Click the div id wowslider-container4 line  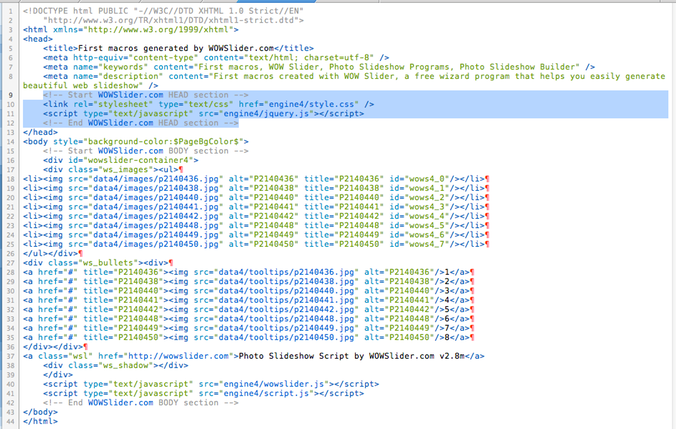click(x=121, y=160)
